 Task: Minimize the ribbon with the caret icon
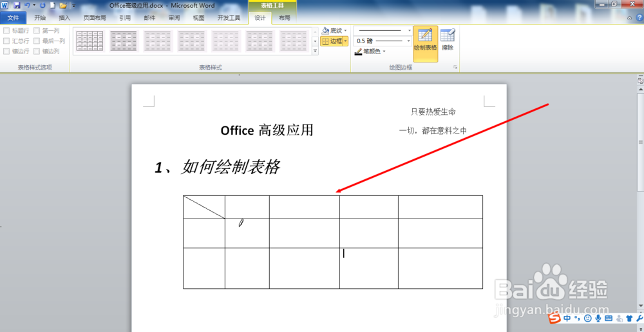pyautogui.click(x=630, y=18)
